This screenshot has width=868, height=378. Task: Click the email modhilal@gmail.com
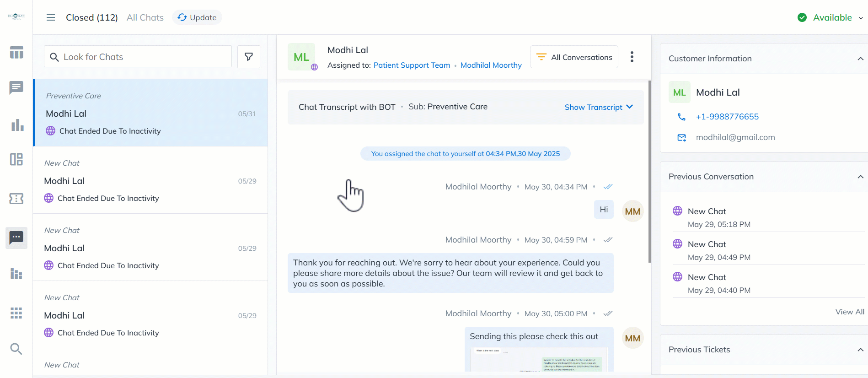(735, 137)
